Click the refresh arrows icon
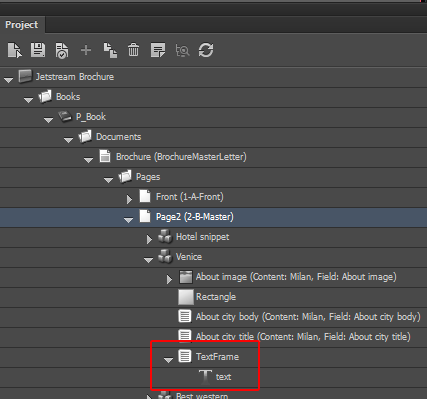Viewport: 427px width, 399px height. pos(206,50)
